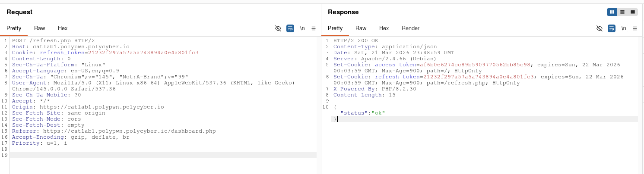644x174 pixels.
Task: Open the Response pane hamburger menu
Action: click(635, 28)
